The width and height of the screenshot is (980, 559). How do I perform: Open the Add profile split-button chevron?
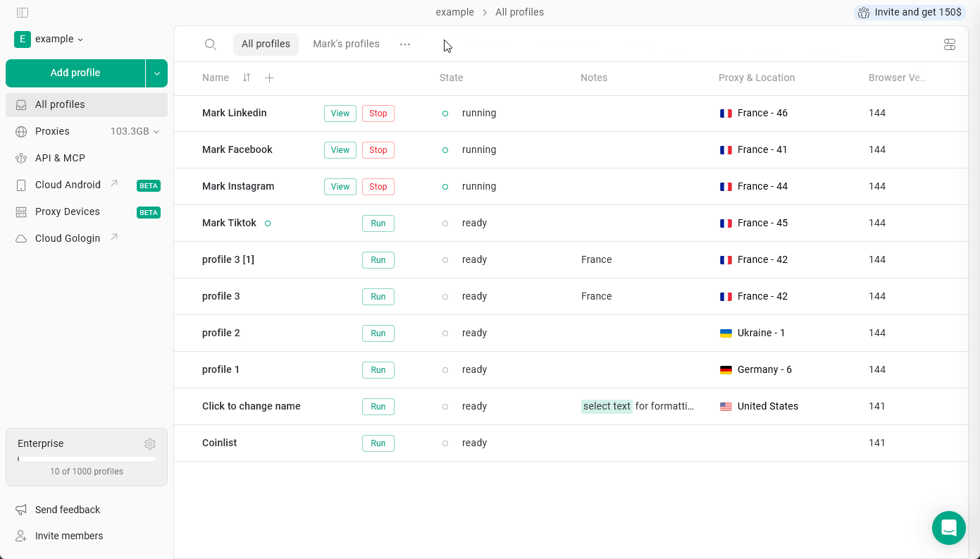tap(156, 73)
